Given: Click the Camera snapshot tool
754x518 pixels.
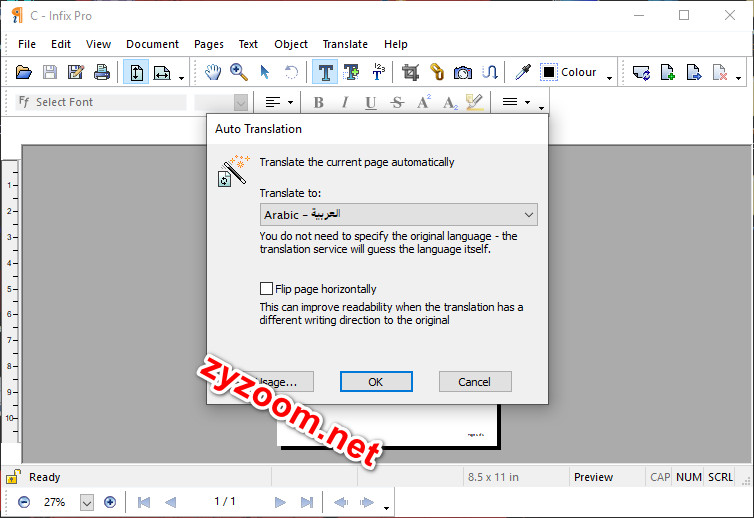Looking at the screenshot, I should coord(463,73).
